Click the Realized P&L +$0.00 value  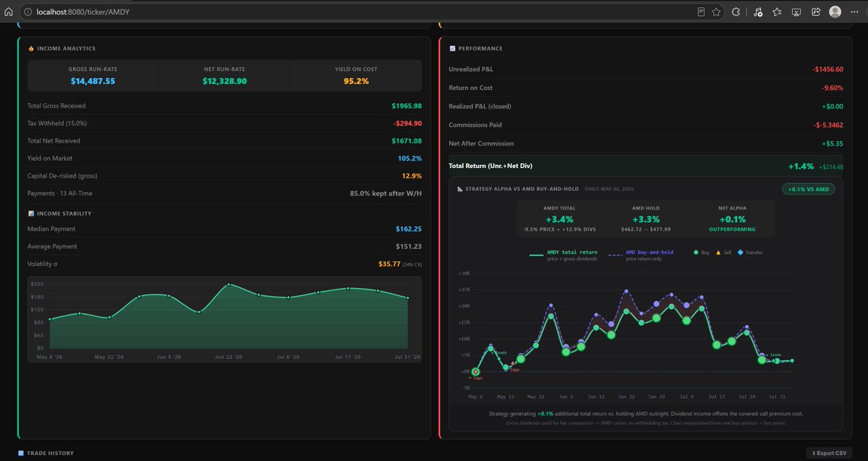coord(833,106)
